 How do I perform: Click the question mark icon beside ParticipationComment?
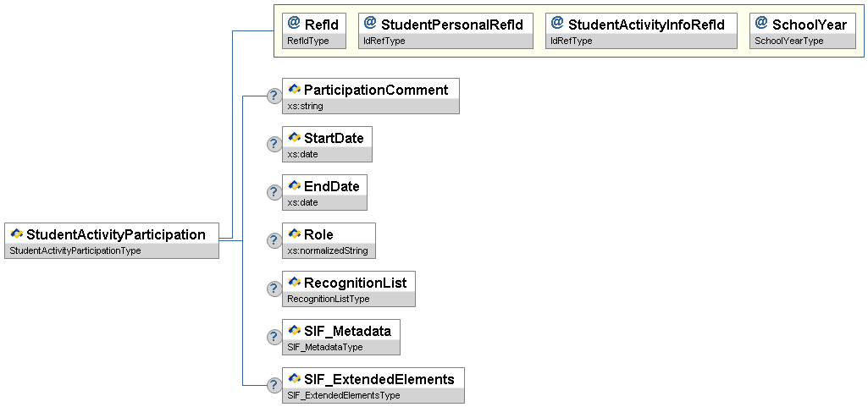(x=274, y=96)
